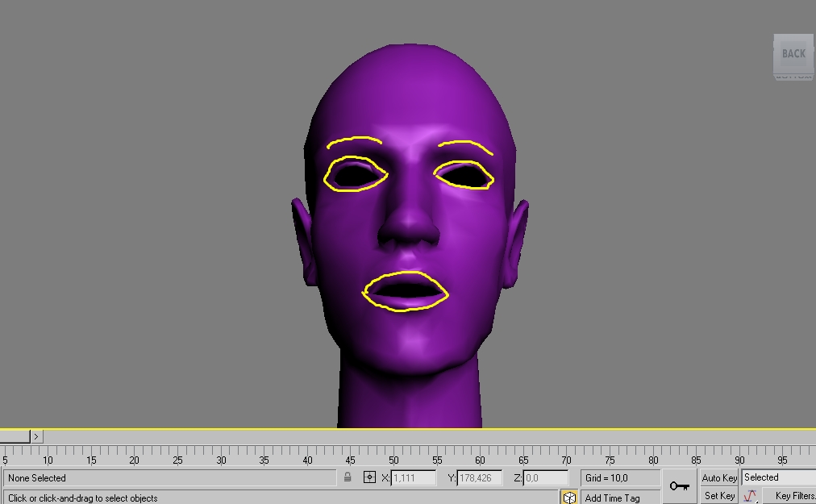This screenshot has height=504, width=816.
Task: Click the Add Time Tag field
Action: coord(620,498)
